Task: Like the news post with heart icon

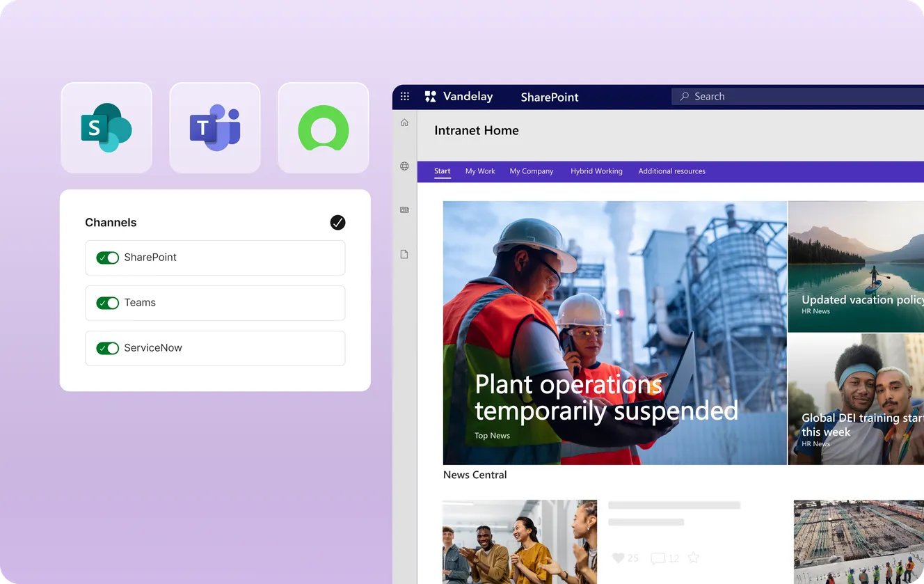Action: tap(618, 558)
